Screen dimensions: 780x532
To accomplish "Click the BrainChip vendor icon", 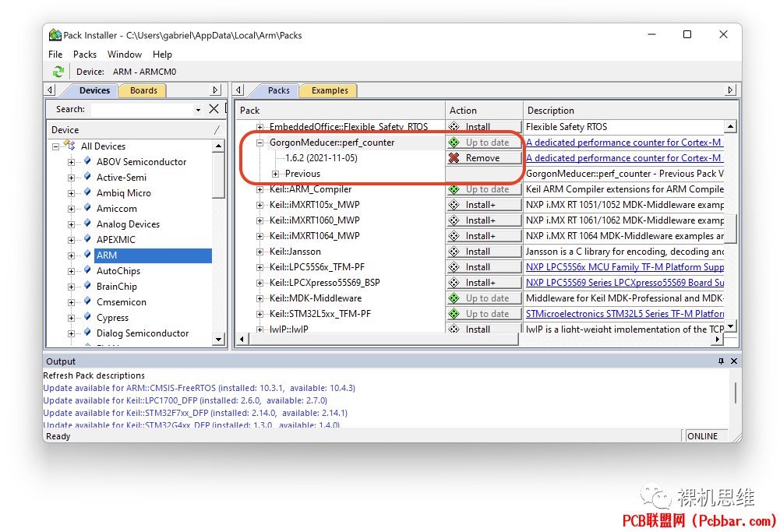I will click(x=87, y=286).
